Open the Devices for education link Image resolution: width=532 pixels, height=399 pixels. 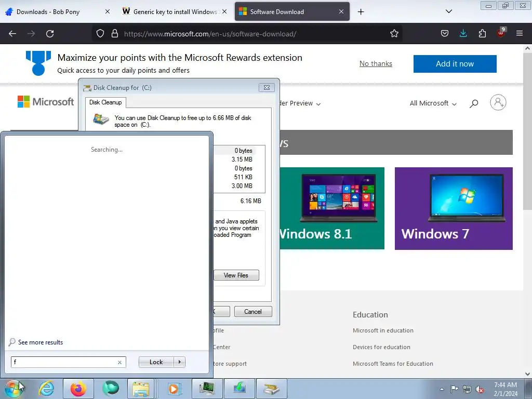pyautogui.click(x=381, y=347)
